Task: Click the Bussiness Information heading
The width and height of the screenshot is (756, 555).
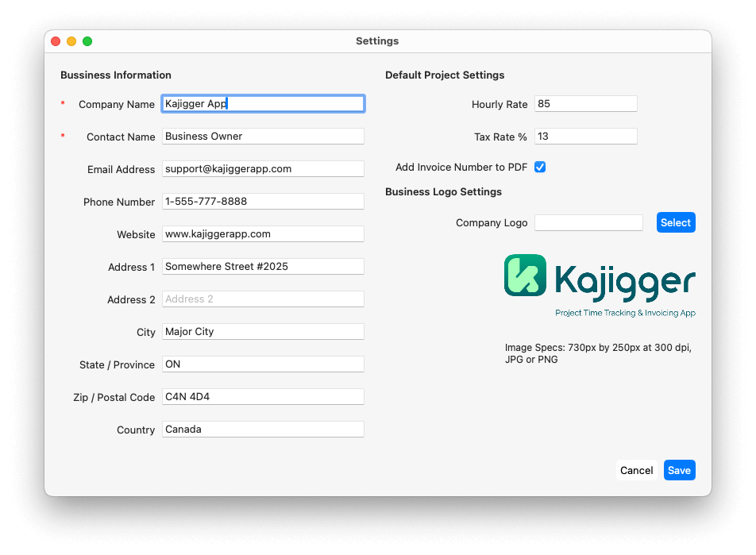Action: [x=116, y=75]
